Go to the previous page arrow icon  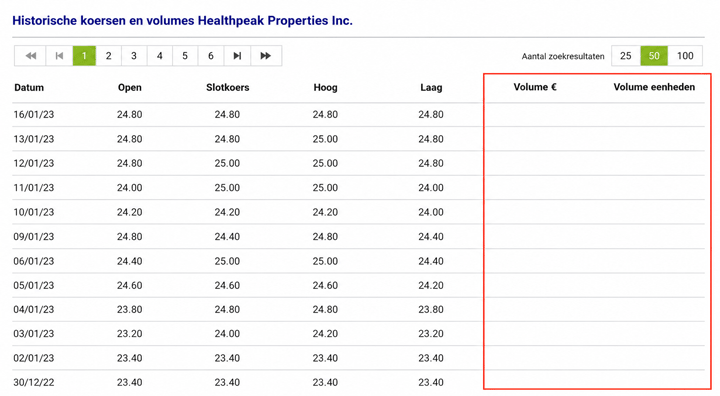(59, 56)
